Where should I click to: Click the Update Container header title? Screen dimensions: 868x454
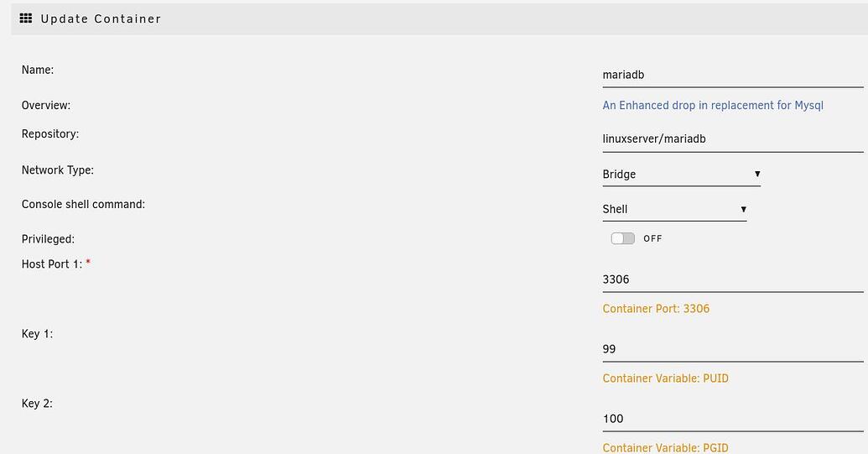tap(101, 18)
